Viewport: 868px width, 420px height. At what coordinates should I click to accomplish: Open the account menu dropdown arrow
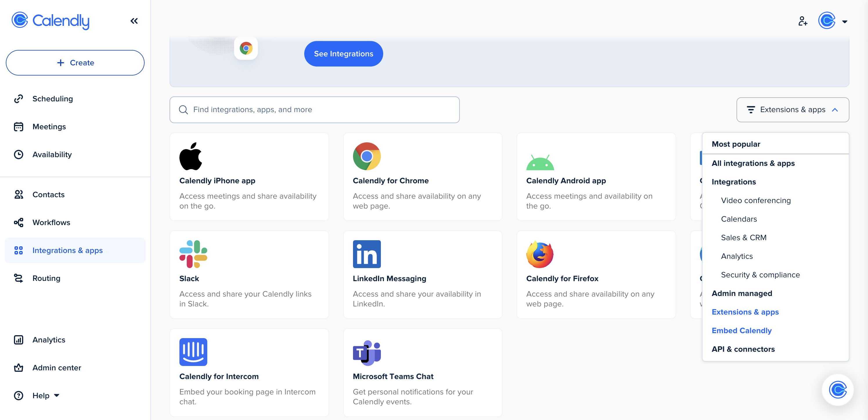point(845,21)
